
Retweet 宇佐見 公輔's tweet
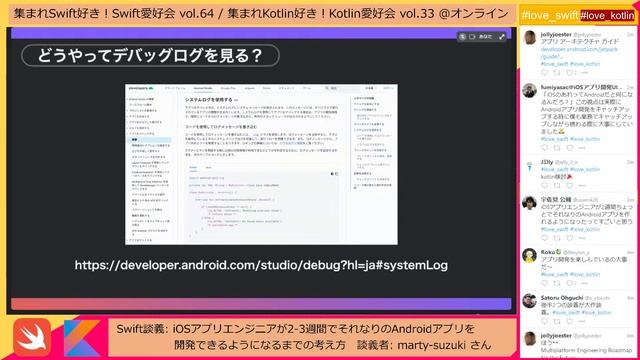point(557,238)
